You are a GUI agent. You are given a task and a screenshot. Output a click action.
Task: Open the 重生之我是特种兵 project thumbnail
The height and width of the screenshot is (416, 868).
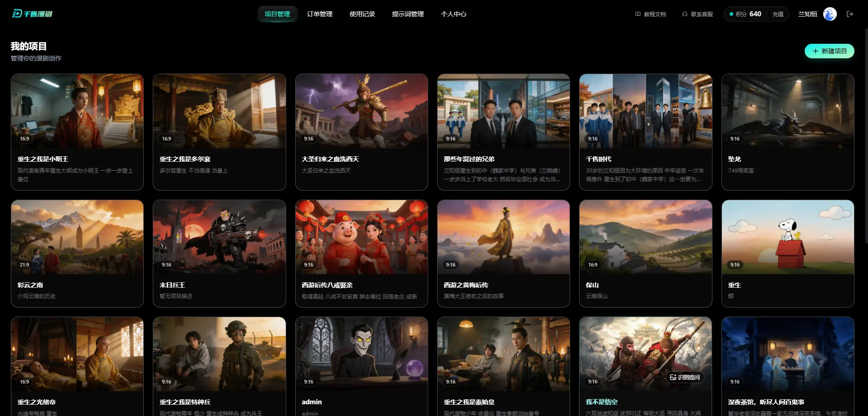point(219,354)
